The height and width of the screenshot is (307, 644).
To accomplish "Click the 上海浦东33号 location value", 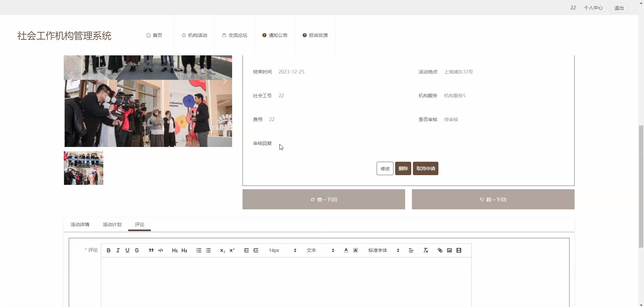I will [459, 72].
